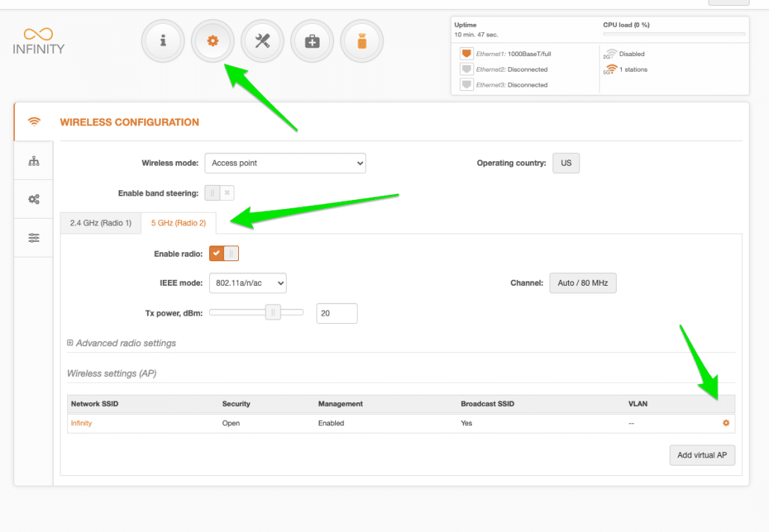Open the information status page icon
The width and height of the screenshot is (769, 532).
coord(164,41)
